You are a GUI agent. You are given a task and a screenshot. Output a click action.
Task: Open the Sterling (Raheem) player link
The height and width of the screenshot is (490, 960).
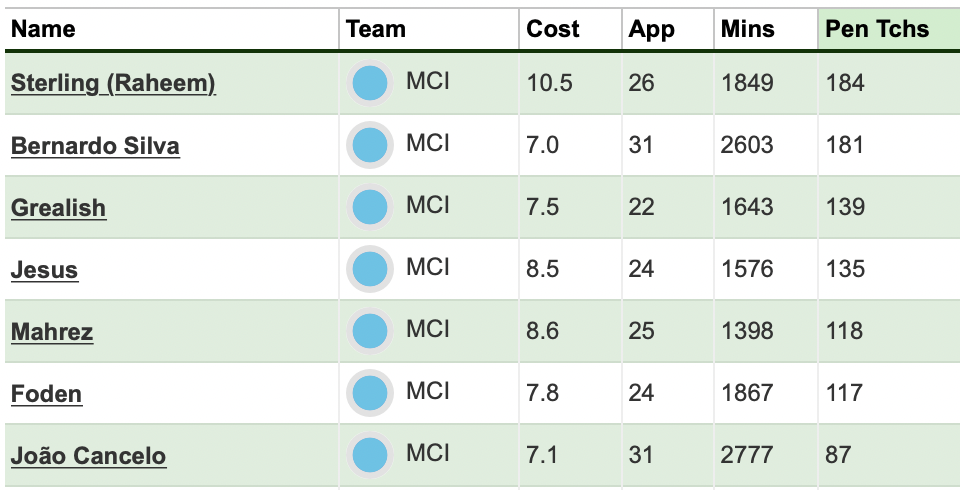pyautogui.click(x=113, y=83)
